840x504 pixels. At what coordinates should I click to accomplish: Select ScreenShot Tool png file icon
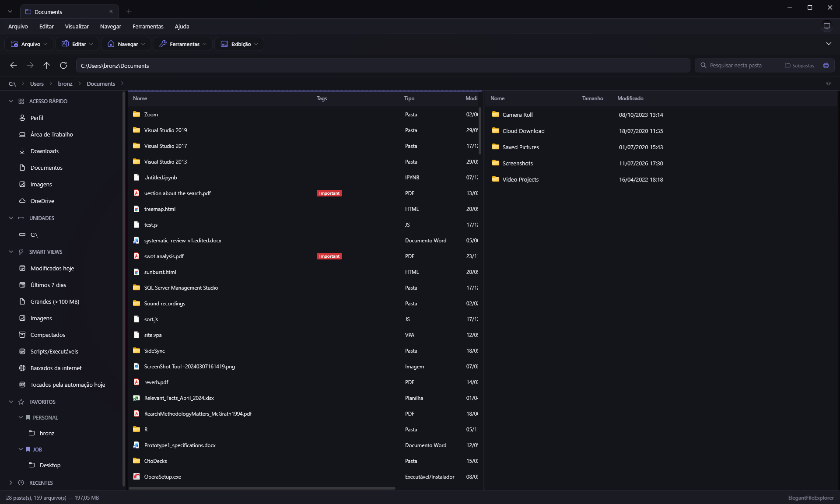tap(136, 366)
